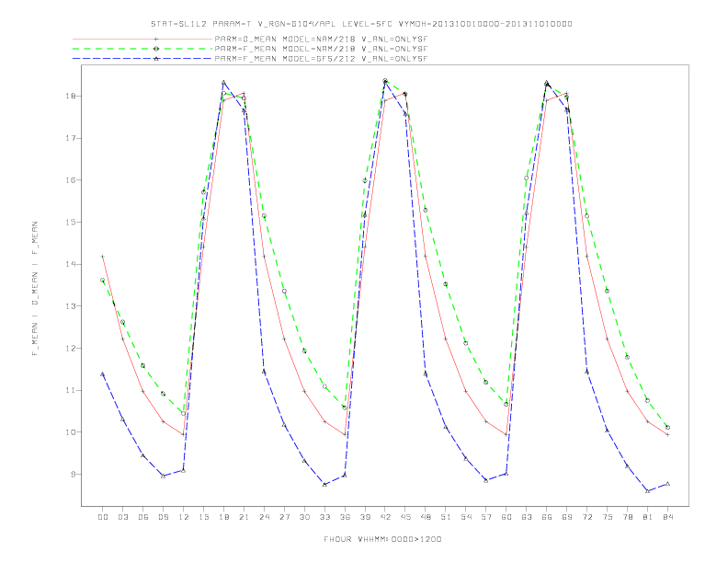728x563 pixels.
Task: Click x-axis forecast hour label 72
Action: (x=587, y=517)
